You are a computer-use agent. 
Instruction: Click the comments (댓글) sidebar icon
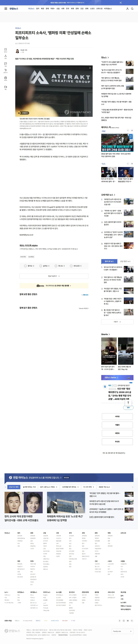click(x=5, y=64)
